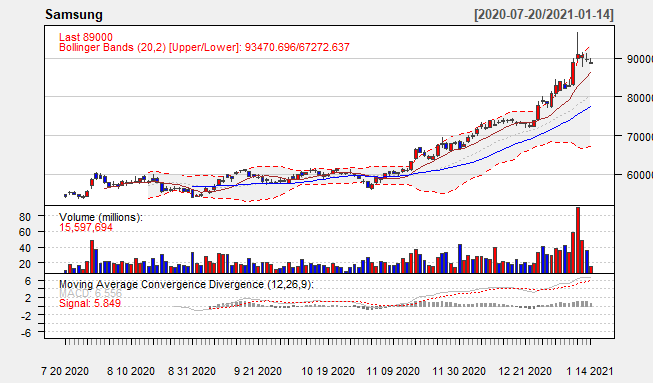Click the 11 09 2020 x-axis date label
This screenshot has width=653, height=383.
coord(393,371)
